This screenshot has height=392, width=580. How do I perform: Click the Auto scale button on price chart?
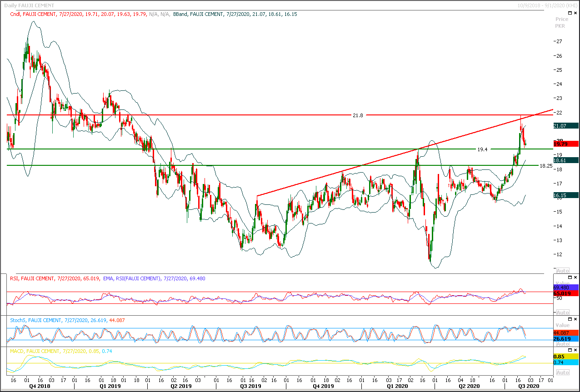(x=562, y=270)
